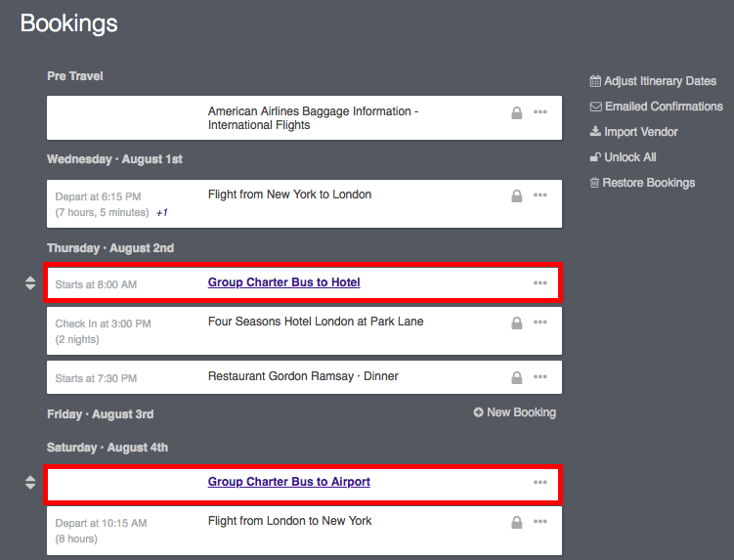Add a New Booking on Friday August 3rd
Image resolution: width=734 pixels, height=560 pixels.
[514, 412]
